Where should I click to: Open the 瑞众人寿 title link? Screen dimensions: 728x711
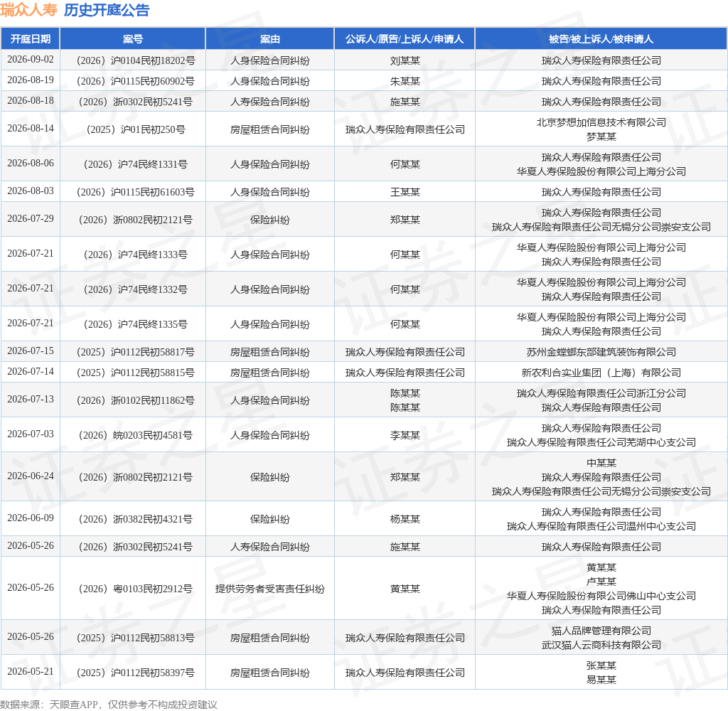pyautogui.click(x=28, y=10)
